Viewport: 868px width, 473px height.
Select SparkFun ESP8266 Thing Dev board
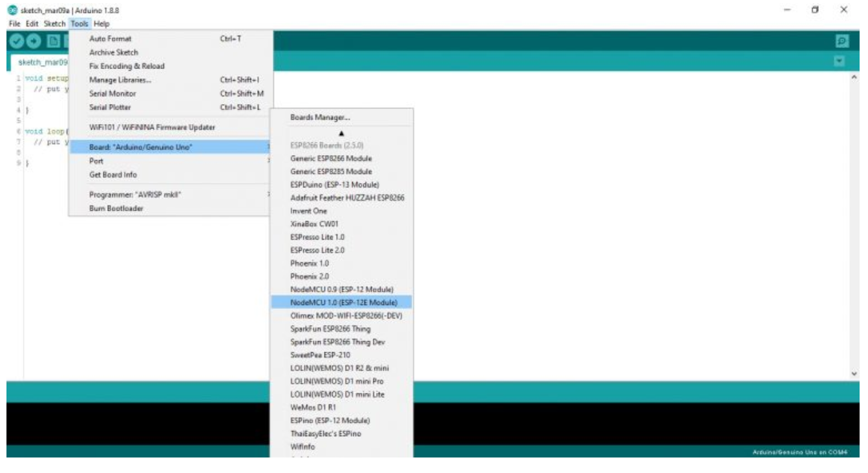tap(341, 342)
